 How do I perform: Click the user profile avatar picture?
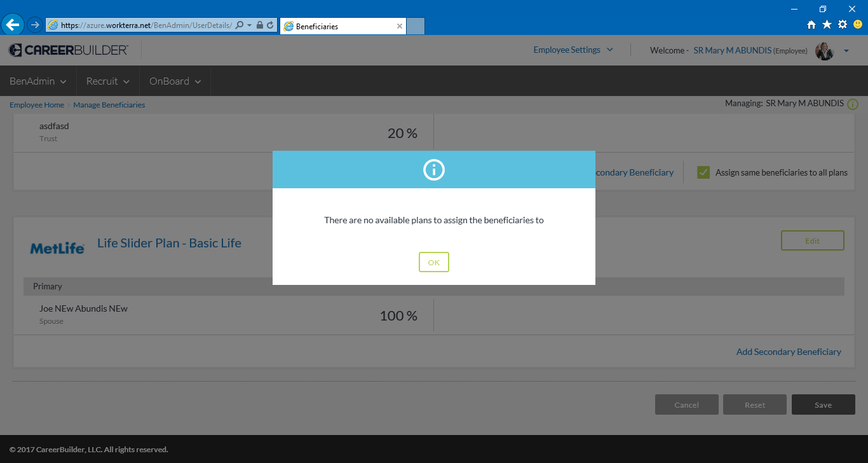coord(824,51)
